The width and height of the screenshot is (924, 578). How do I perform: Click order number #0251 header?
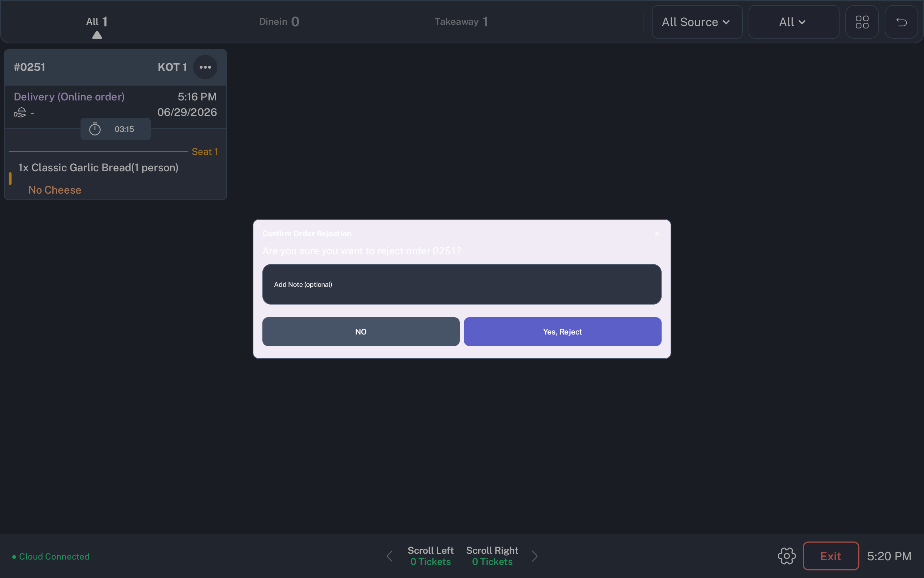point(29,67)
